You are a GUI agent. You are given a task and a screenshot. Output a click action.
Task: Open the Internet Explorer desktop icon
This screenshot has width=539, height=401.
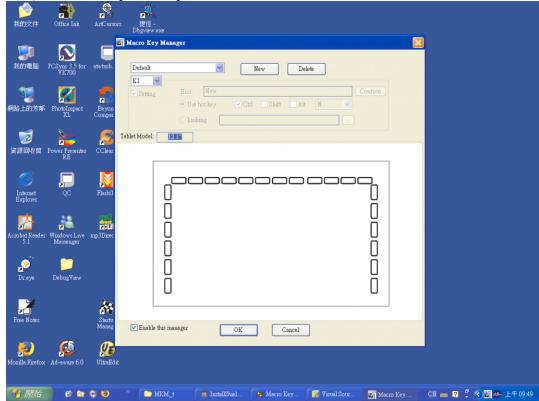point(26,187)
